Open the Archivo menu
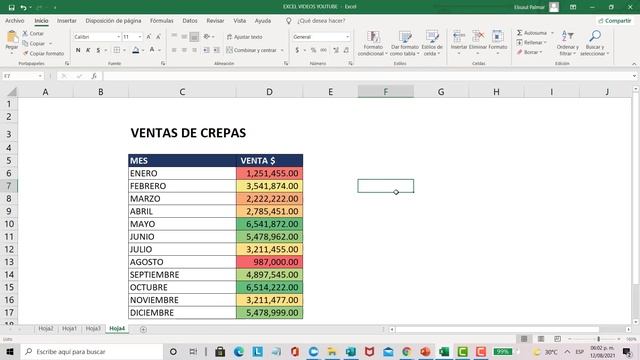The image size is (640, 360). 15,20
